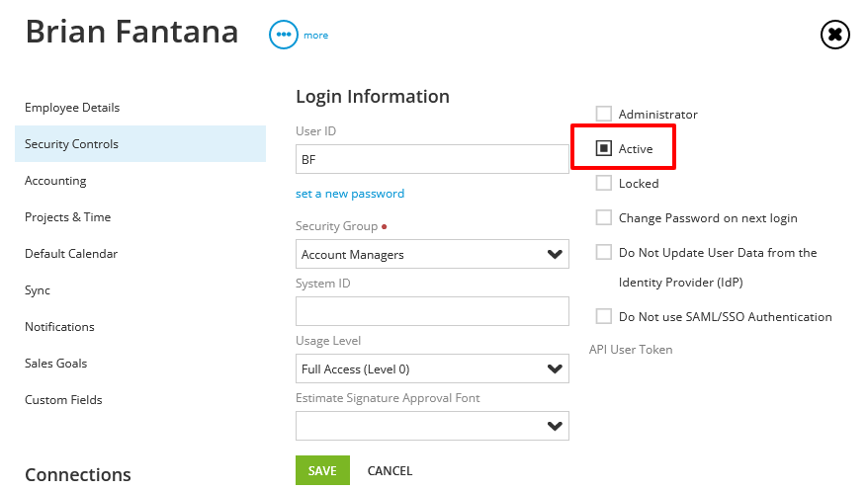Expand the Full Access usage level dropdown
Viewport: 868px width, 491px height.
(x=432, y=368)
